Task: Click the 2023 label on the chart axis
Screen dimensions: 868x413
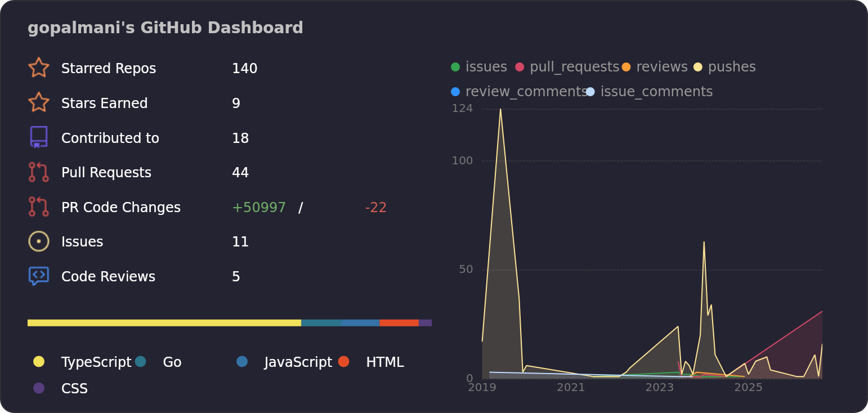Action: pos(659,387)
